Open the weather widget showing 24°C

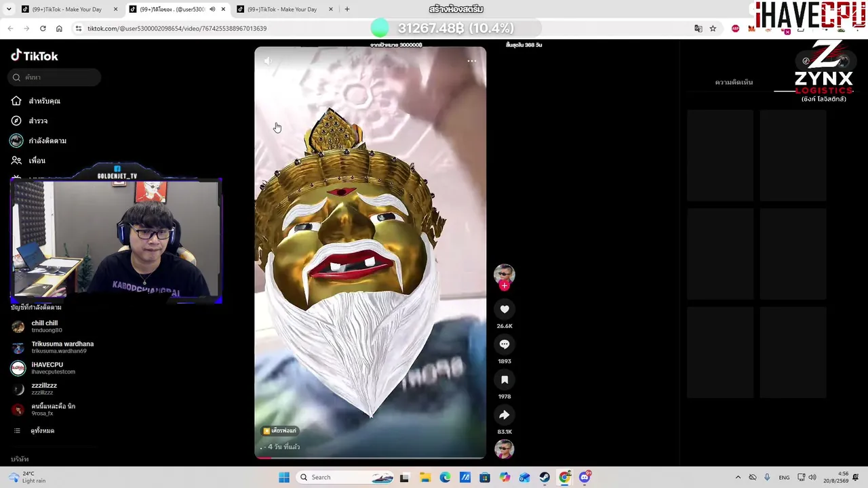(27, 477)
